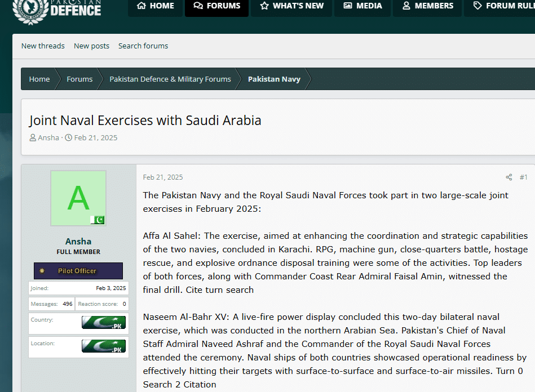The height and width of the screenshot is (392, 535).
Task: Click the Reaction score value 0
Action: pyautogui.click(x=124, y=304)
